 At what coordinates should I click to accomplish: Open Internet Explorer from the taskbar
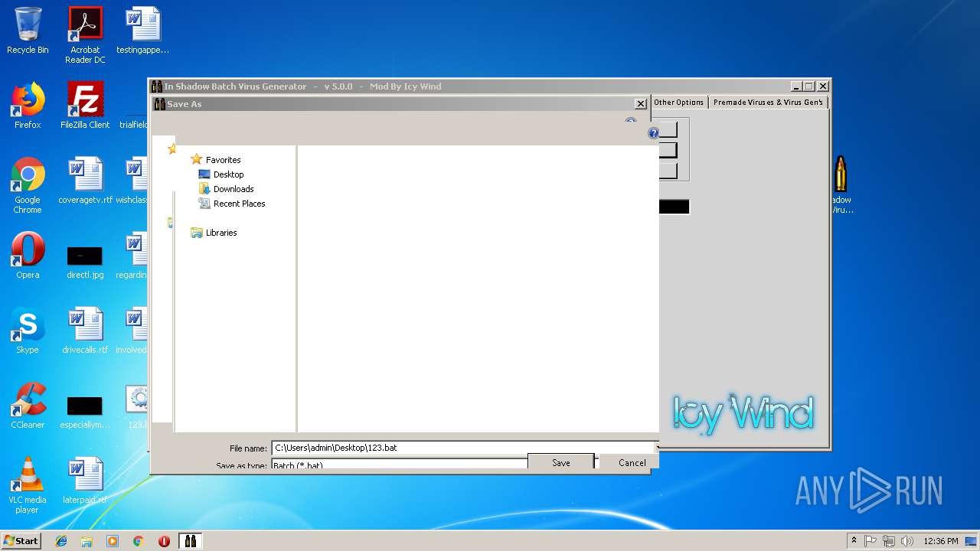click(x=61, y=541)
